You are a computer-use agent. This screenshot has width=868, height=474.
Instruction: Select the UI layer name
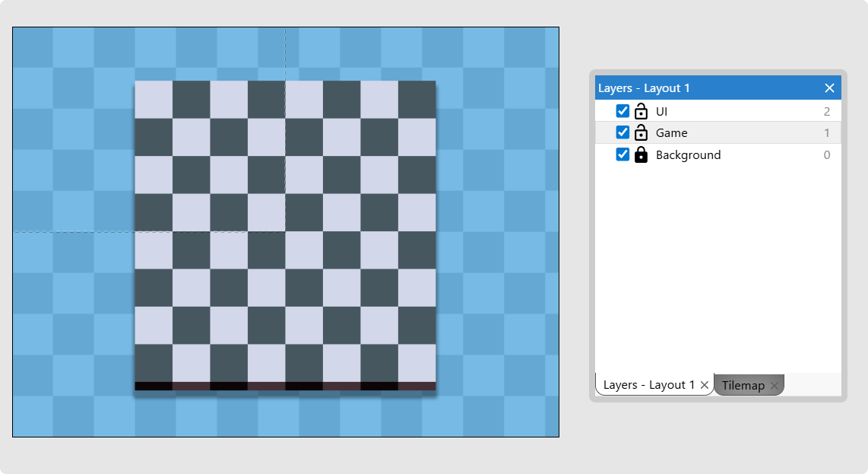(661, 112)
